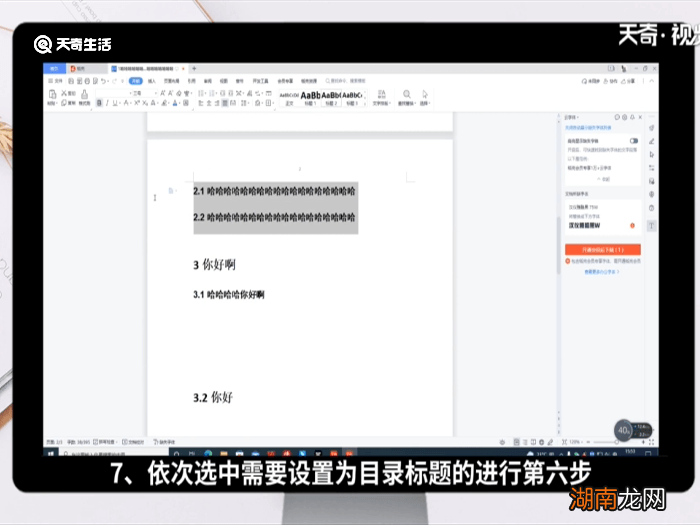Select the 开始 Home ribbon tab
This screenshot has height=525, width=700.
tap(136, 81)
